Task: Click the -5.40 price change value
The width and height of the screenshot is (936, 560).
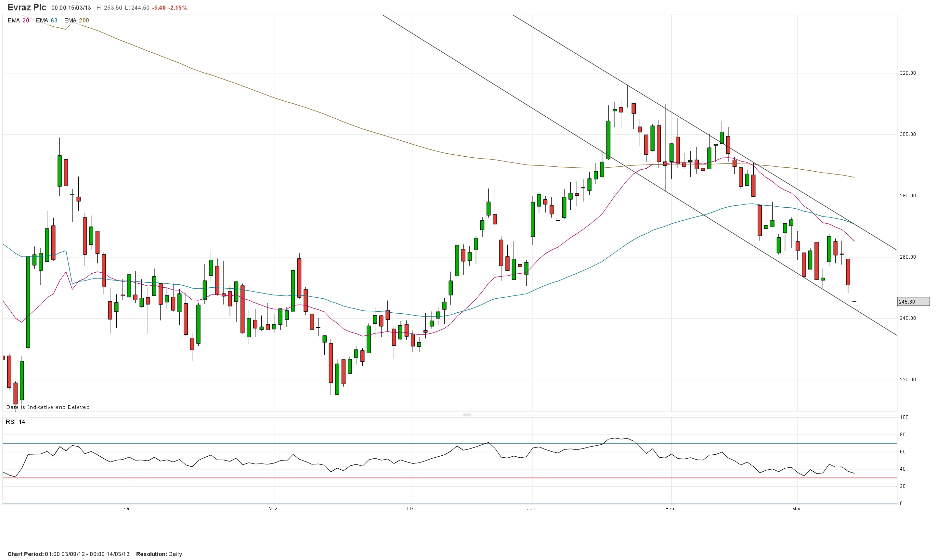Action: [159, 8]
